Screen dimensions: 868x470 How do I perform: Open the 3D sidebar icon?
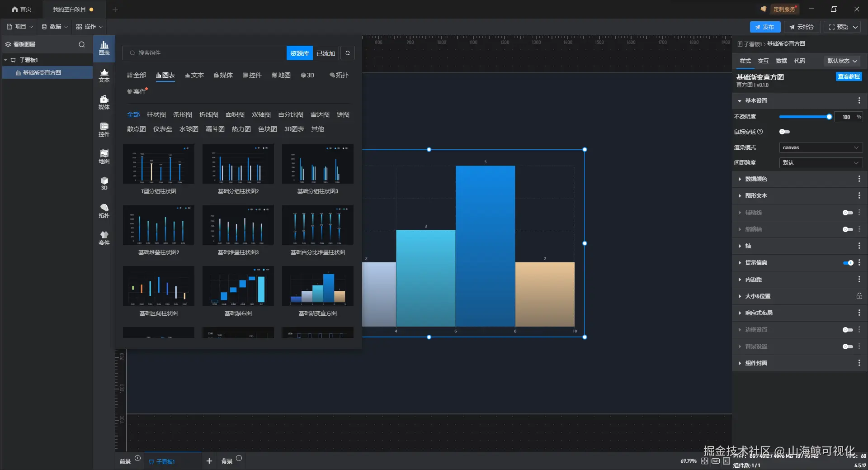(x=104, y=184)
